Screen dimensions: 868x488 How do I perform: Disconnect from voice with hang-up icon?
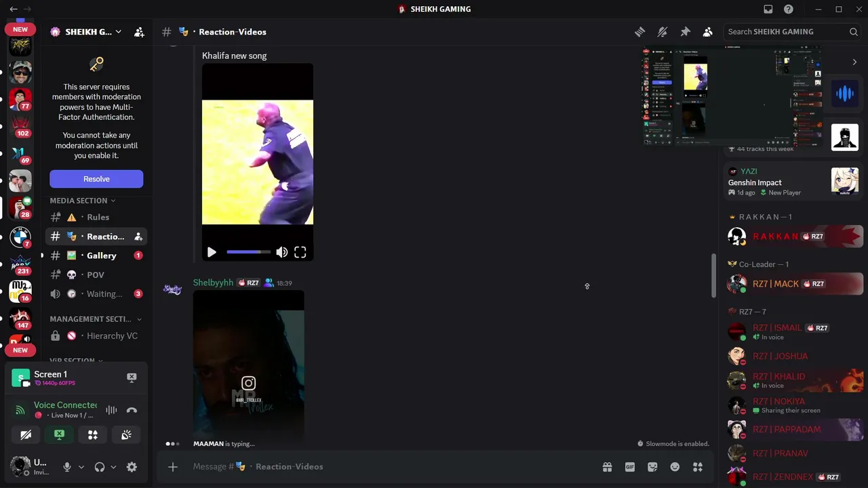pos(132,410)
